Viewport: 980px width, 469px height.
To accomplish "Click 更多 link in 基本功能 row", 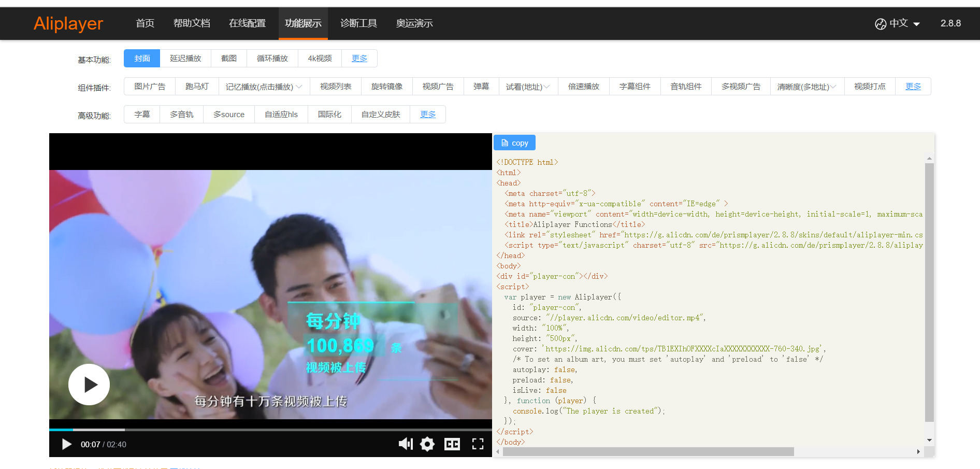I will [x=359, y=59].
